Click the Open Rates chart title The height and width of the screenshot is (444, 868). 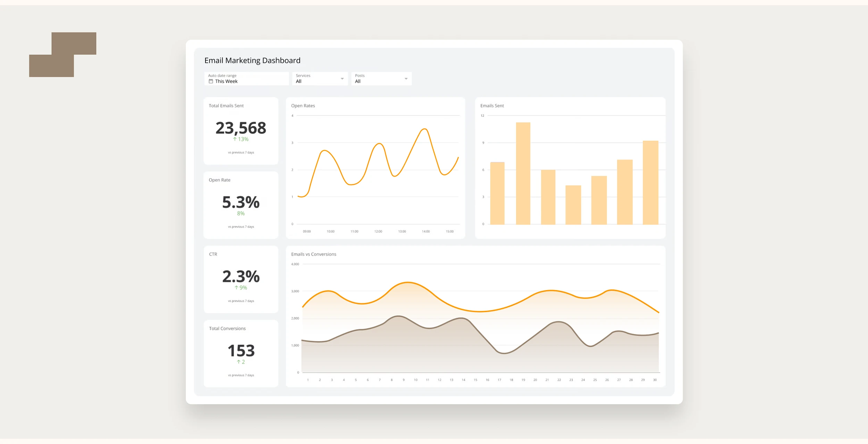coord(303,106)
